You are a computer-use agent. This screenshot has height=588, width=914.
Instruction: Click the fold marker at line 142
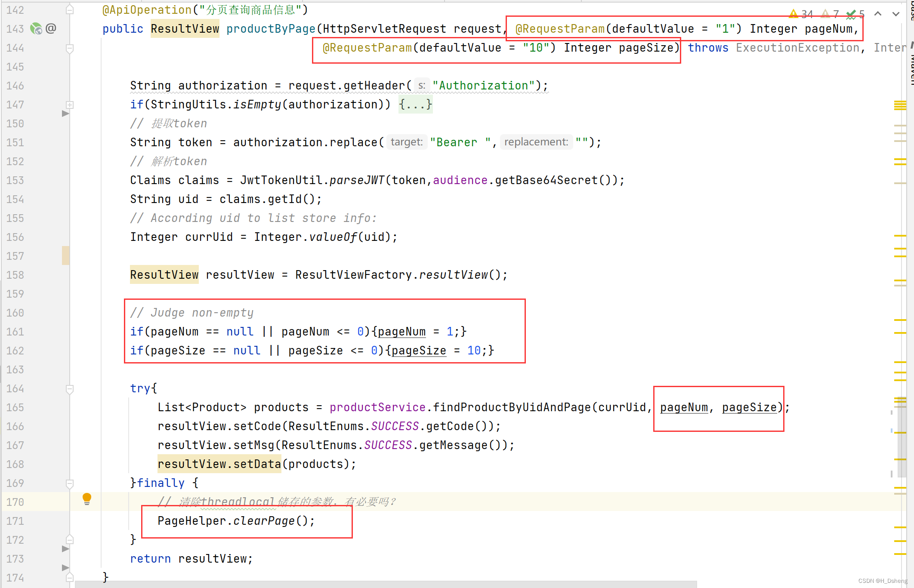(70, 9)
